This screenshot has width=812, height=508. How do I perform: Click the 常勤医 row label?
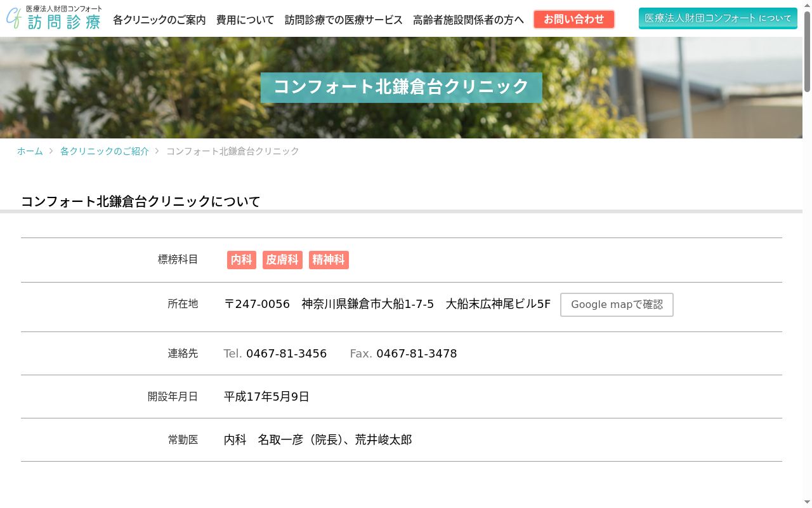tap(183, 440)
